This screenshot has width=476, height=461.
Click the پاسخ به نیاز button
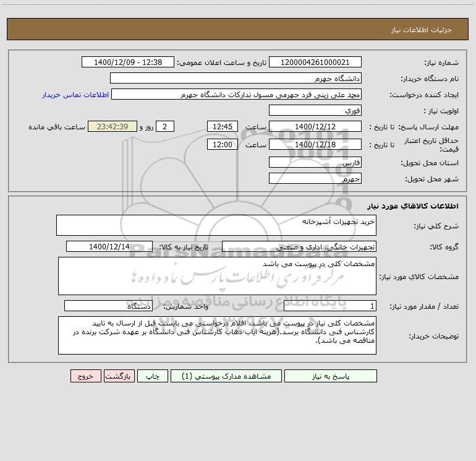pos(331,376)
